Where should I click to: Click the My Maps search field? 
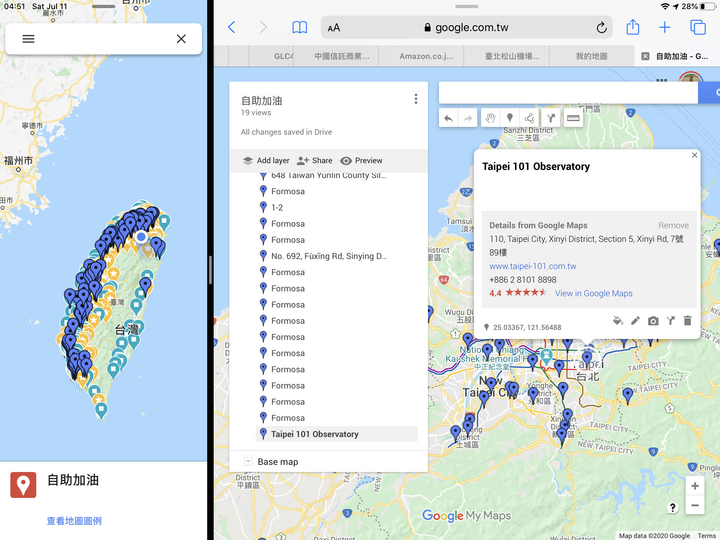tap(568, 93)
